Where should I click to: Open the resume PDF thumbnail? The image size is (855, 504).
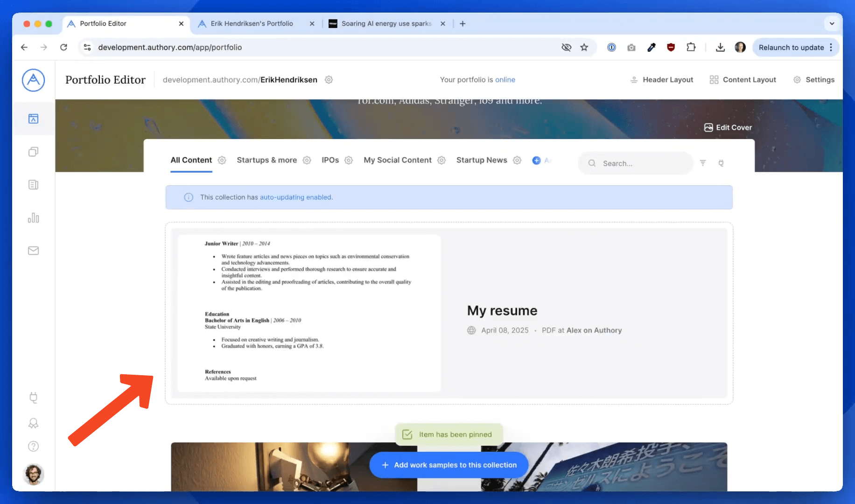click(309, 313)
